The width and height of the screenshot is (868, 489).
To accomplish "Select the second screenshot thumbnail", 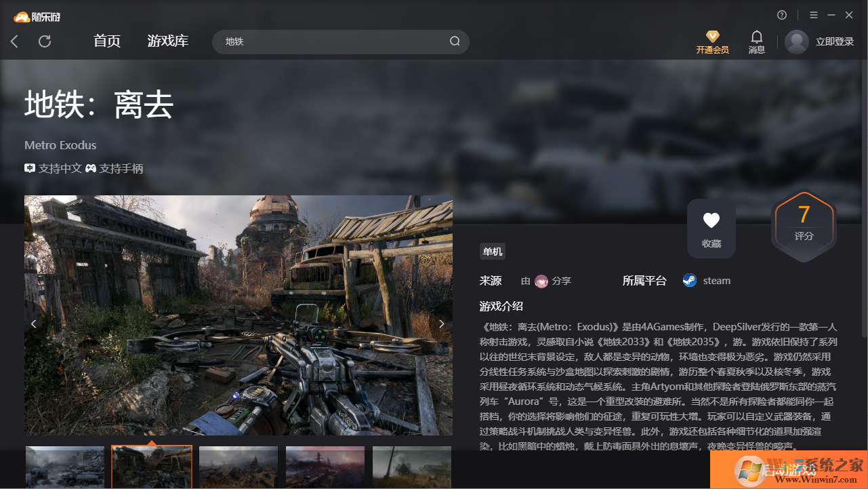I will [x=151, y=467].
